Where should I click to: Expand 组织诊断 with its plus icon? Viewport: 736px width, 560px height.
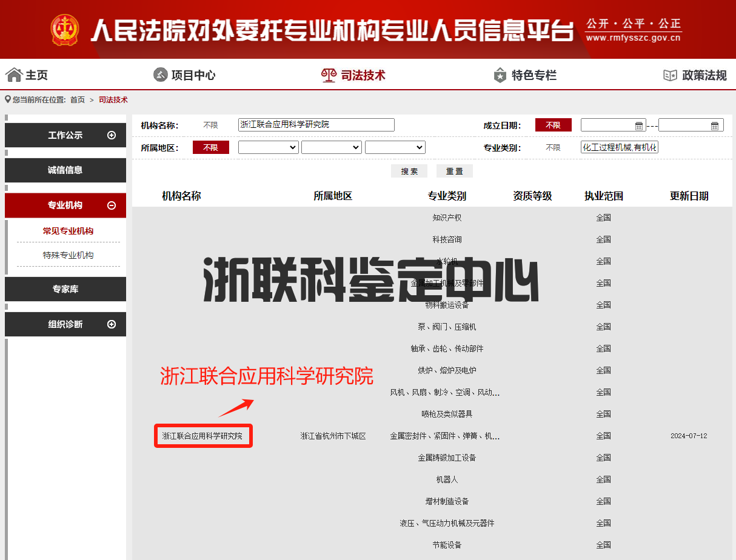click(112, 324)
